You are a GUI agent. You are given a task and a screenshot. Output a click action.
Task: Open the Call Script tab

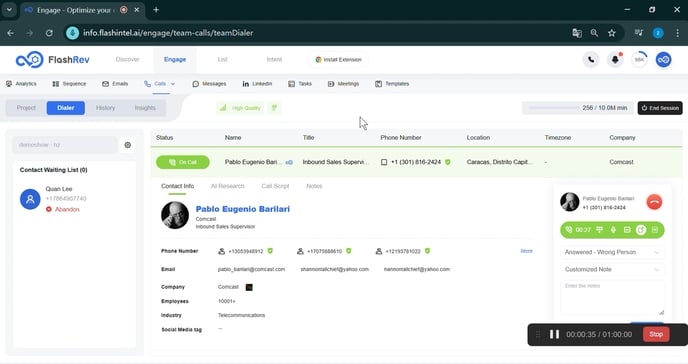(x=275, y=186)
